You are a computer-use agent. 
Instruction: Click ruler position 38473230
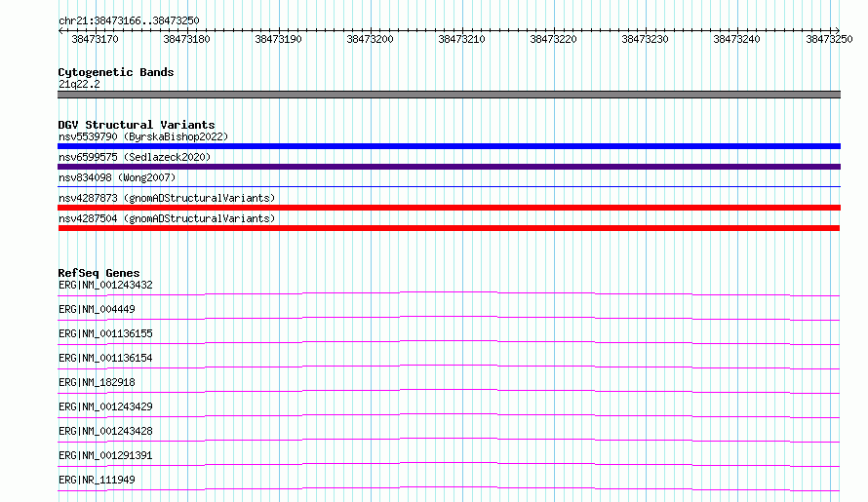[x=645, y=39]
